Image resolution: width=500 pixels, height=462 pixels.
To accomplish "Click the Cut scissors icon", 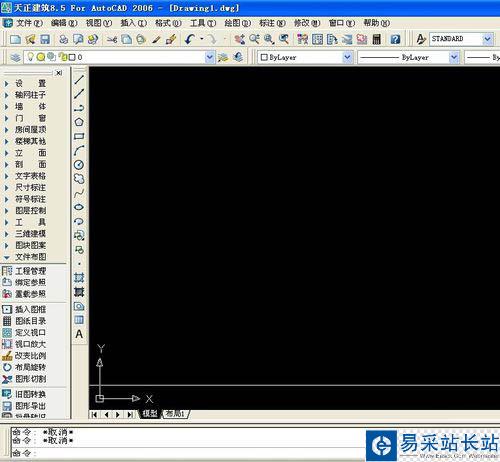I will tap(112, 40).
